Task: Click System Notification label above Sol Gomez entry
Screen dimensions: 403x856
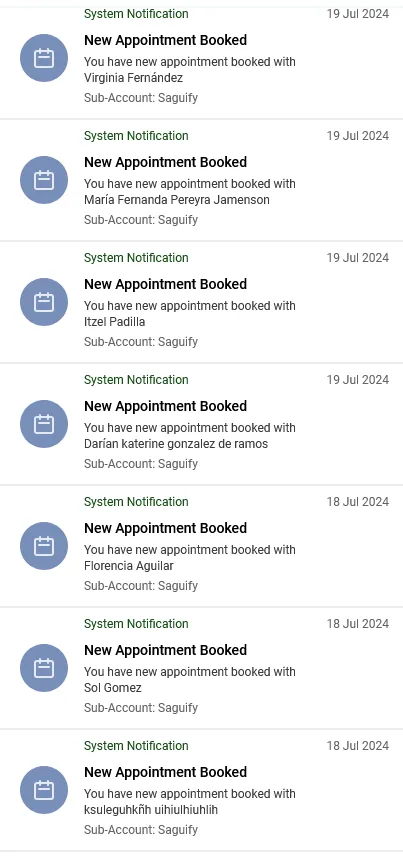Action: tap(136, 623)
